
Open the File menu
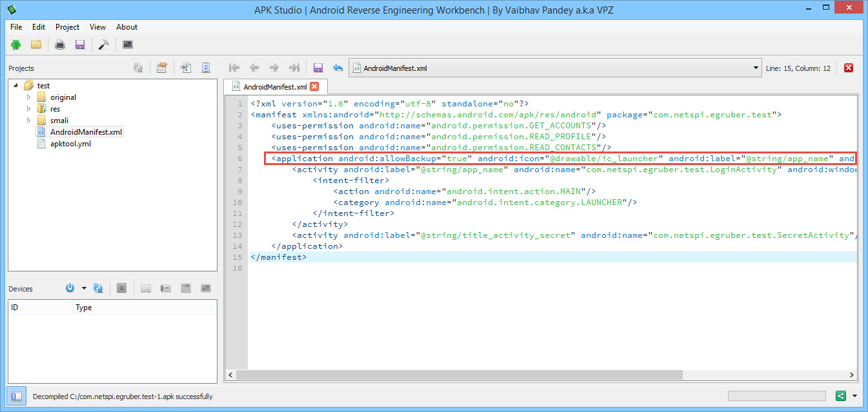click(16, 27)
